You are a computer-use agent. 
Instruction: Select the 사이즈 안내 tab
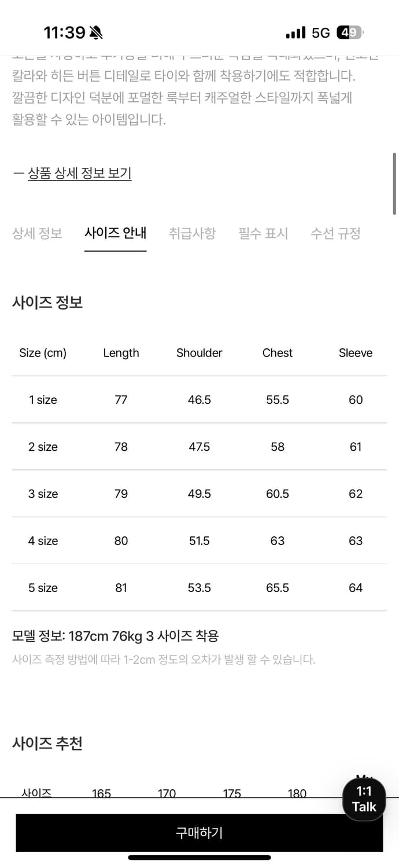(115, 233)
